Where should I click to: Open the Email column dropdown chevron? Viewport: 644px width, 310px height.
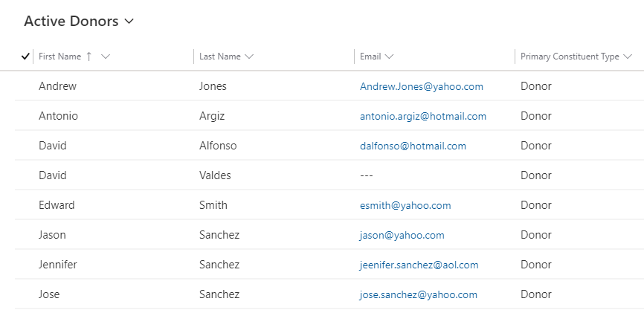click(390, 56)
